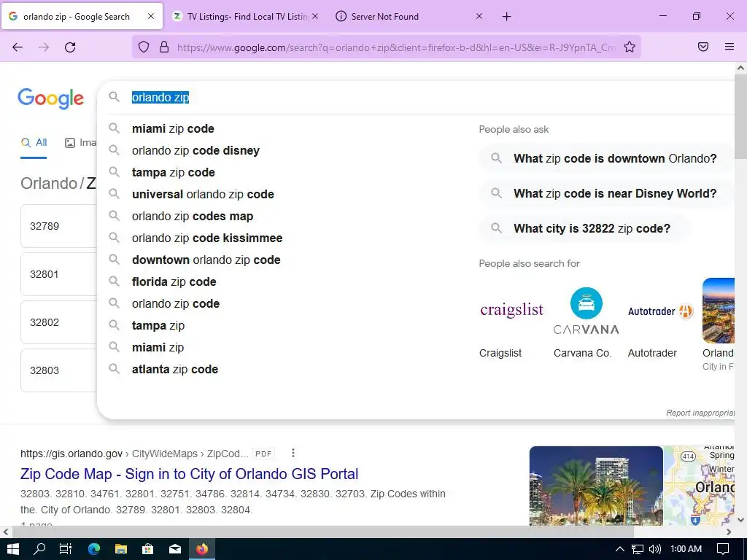The width and height of the screenshot is (747, 560).
Task: Switch to the Server Not Found tab
Action: pos(410,17)
